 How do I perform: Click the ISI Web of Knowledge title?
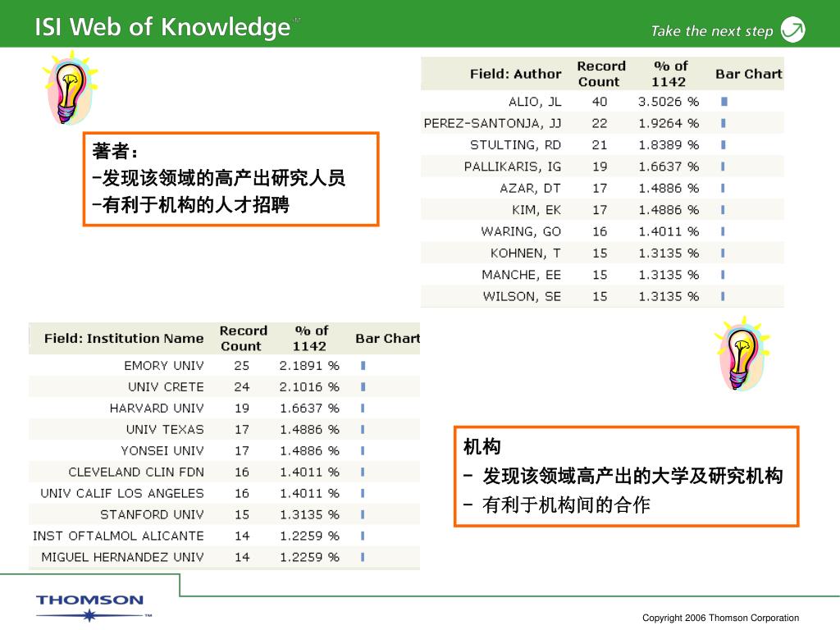tap(162, 27)
